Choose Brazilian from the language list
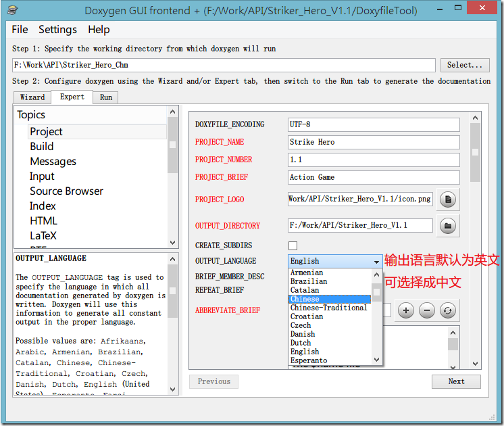 (330, 281)
